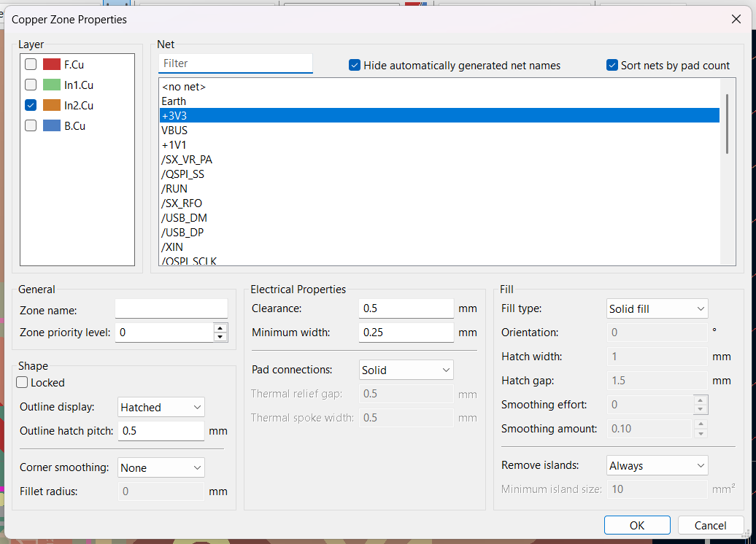The height and width of the screenshot is (544, 756).
Task: Click the net Filter input field
Action: pyautogui.click(x=235, y=63)
